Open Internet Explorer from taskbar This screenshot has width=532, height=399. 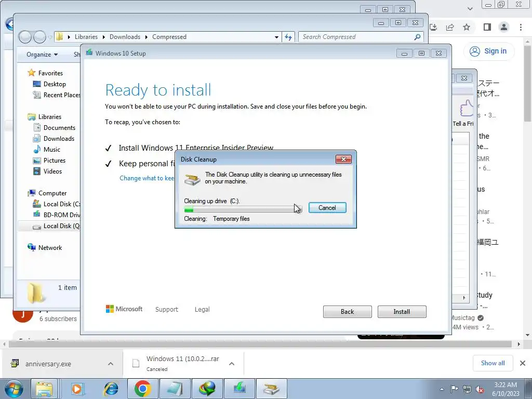coord(111,389)
